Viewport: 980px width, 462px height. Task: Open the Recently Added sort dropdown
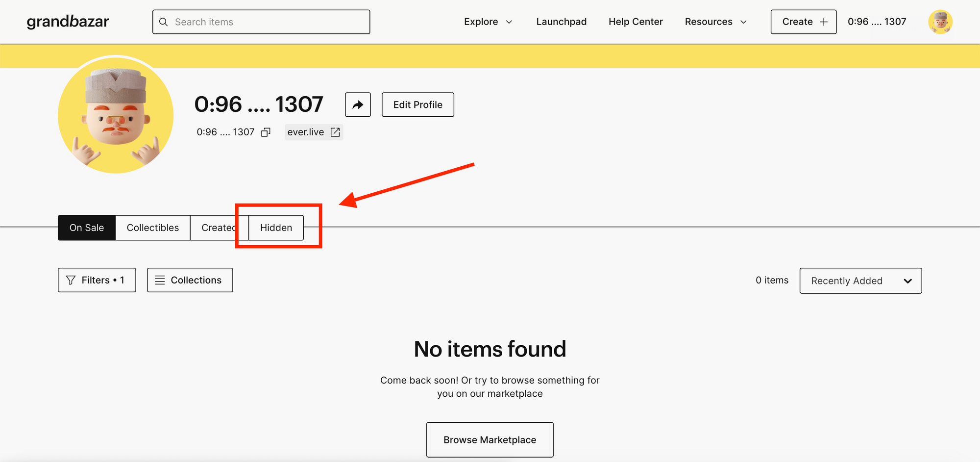pos(860,281)
